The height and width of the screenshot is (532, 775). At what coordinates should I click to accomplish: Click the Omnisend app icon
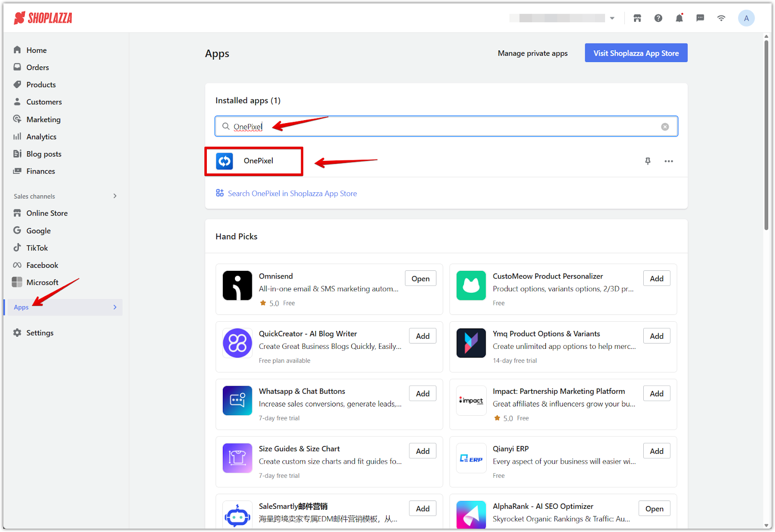pos(237,285)
